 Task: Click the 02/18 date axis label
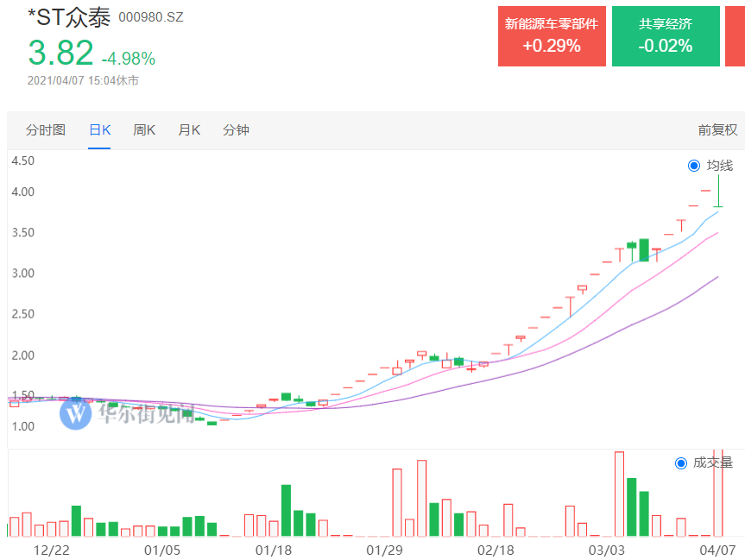[496, 550]
